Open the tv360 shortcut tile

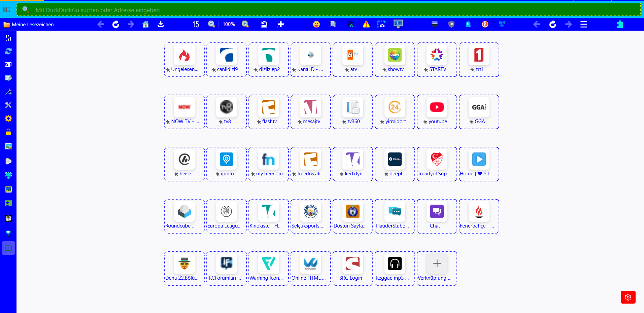pyautogui.click(x=353, y=112)
